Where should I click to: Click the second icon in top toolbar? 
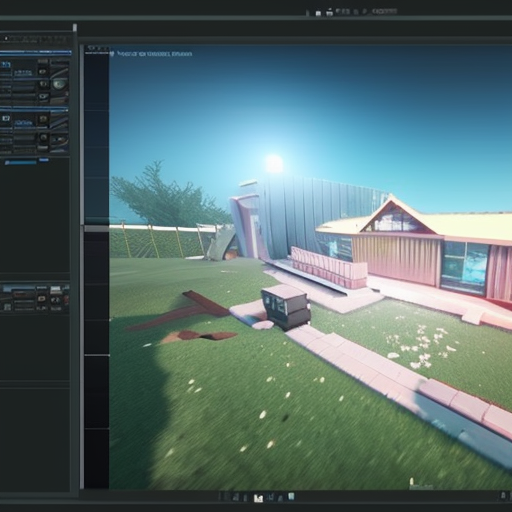click(329, 12)
